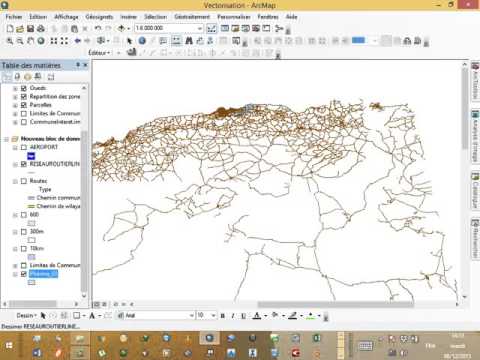
Task: Open the Géotraitement menu
Action: click(x=192, y=17)
